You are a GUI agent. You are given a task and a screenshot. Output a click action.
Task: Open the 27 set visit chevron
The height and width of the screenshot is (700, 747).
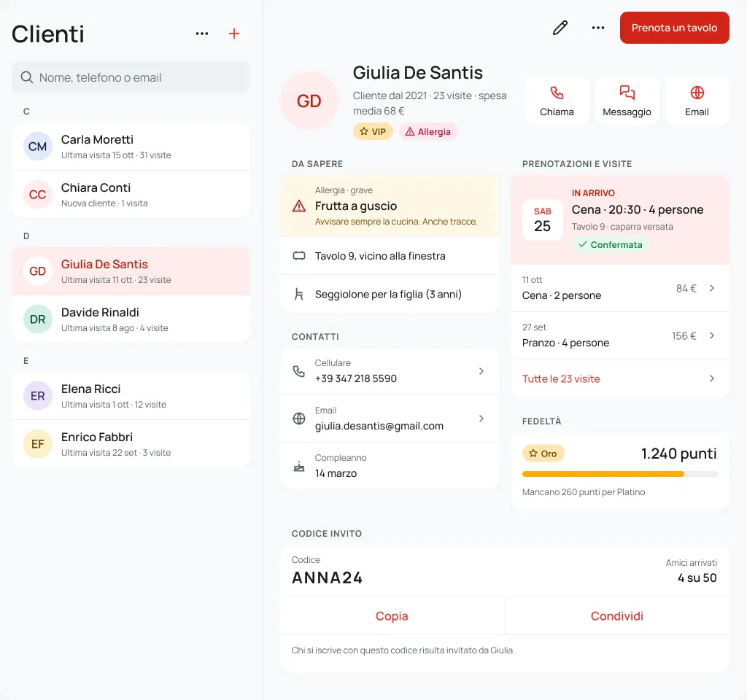tap(712, 335)
